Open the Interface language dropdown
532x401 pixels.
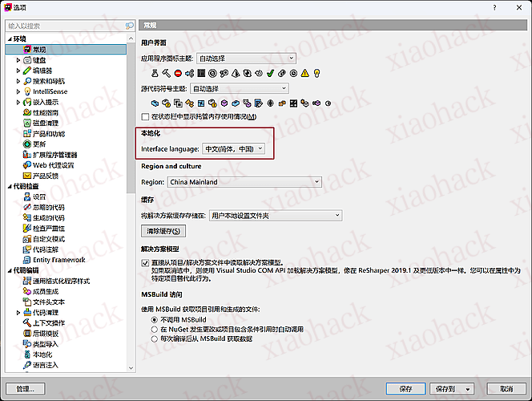(x=233, y=148)
